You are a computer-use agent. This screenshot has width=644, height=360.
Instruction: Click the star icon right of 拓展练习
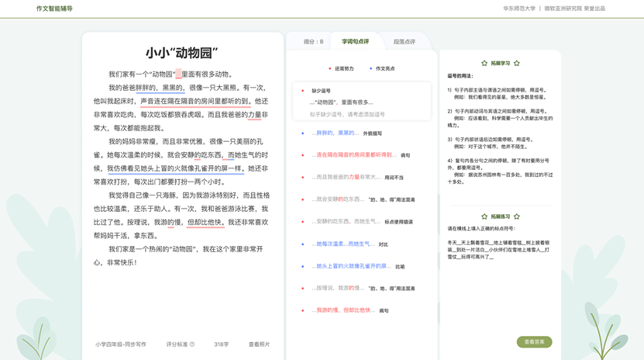click(517, 217)
